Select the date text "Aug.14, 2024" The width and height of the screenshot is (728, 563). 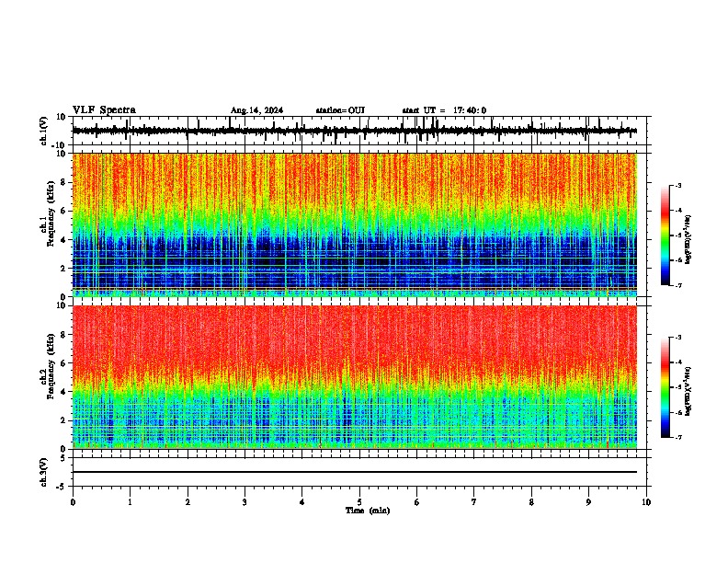(256, 110)
